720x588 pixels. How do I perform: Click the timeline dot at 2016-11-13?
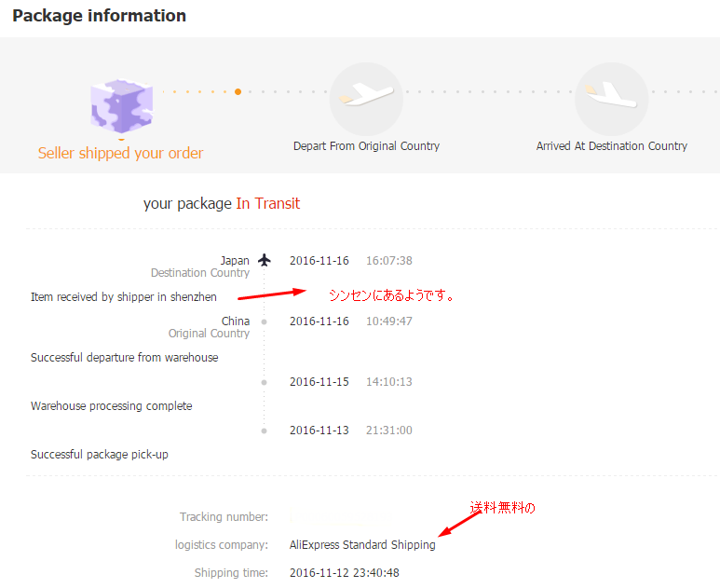(x=265, y=431)
